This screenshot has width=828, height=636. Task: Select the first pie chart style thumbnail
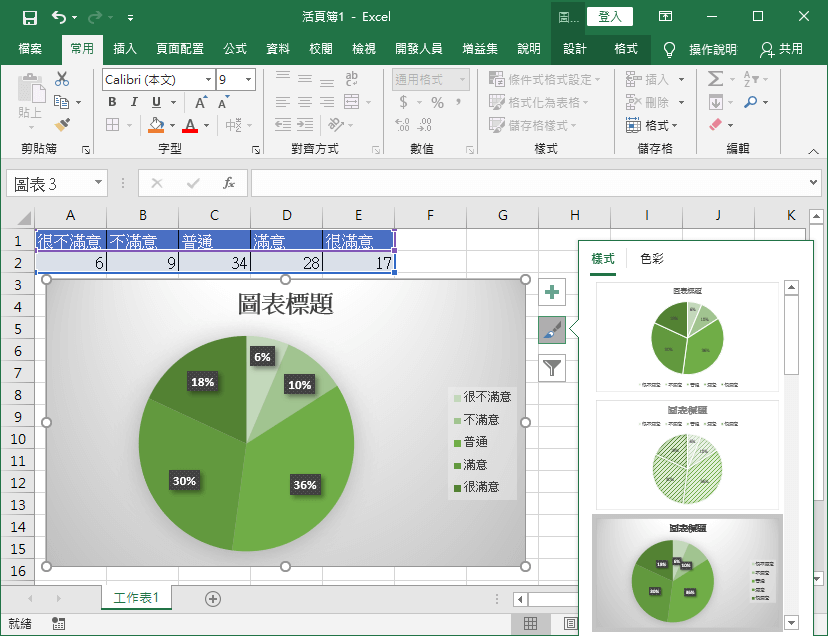(687, 337)
